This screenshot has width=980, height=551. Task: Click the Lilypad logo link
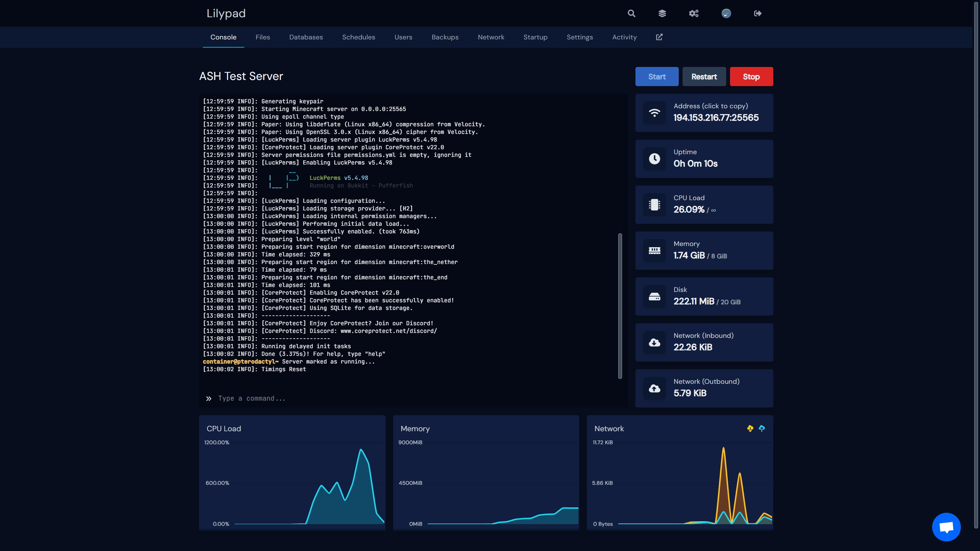coord(226,13)
